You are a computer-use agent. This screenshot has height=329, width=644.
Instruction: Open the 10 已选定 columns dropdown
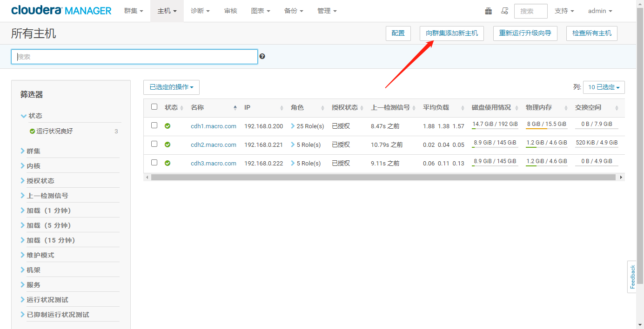click(x=604, y=87)
